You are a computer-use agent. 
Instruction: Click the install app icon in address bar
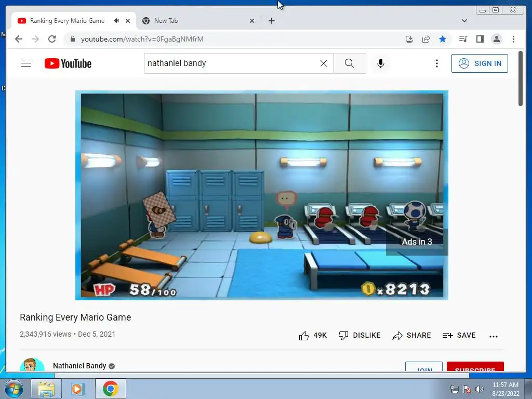[x=409, y=39]
